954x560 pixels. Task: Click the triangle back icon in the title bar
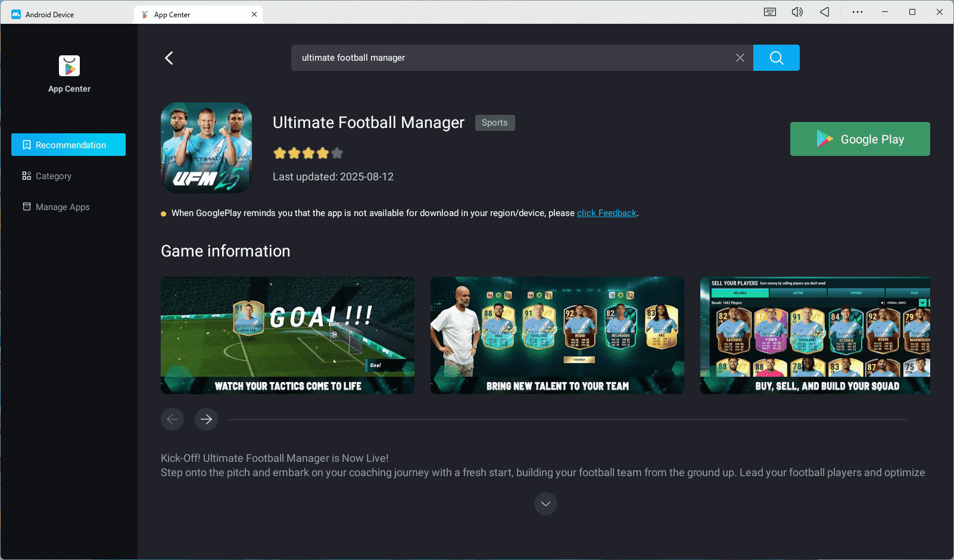[x=825, y=12]
